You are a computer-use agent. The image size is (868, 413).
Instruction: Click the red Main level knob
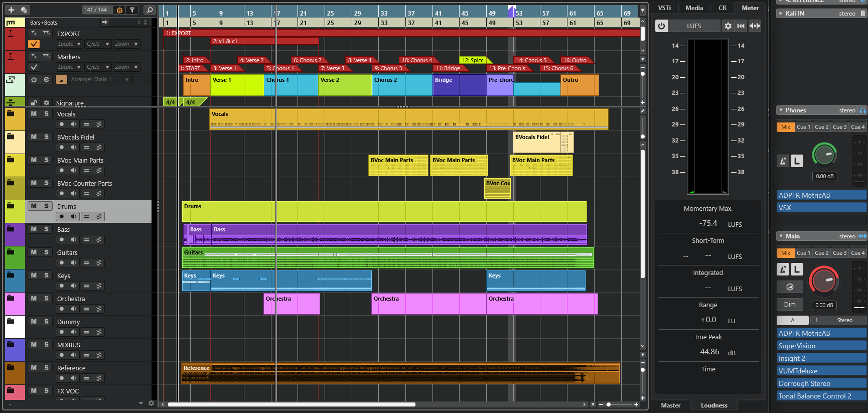click(823, 280)
